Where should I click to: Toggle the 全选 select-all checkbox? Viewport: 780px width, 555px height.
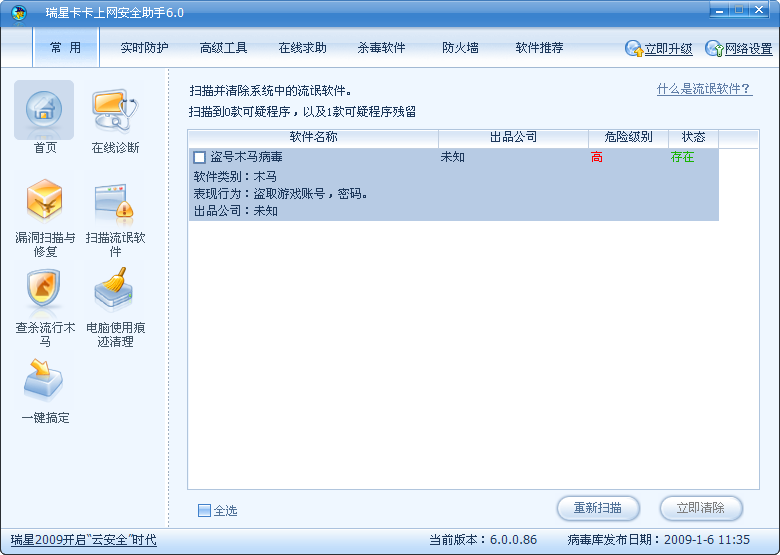(204, 510)
